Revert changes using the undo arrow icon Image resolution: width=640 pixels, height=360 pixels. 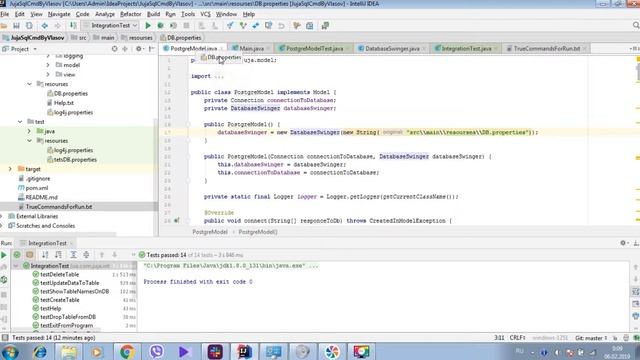tap(281, 26)
